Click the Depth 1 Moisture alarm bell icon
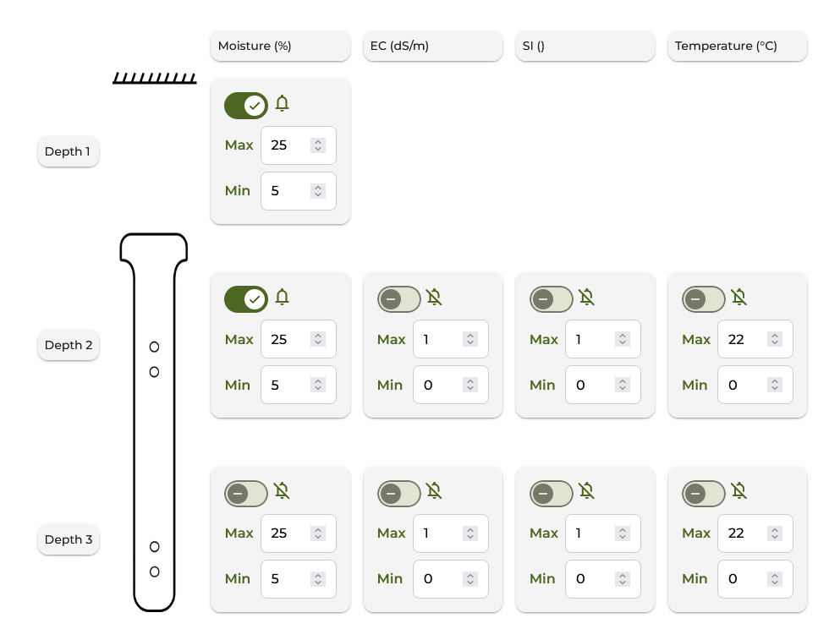The width and height of the screenshot is (840, 640). point(283,104)
